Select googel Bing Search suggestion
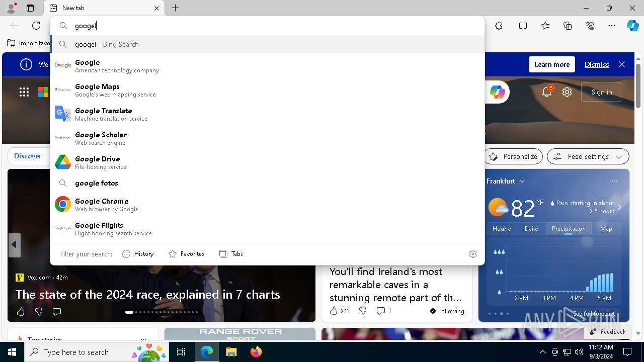The image size is (644, 362). 267,44
